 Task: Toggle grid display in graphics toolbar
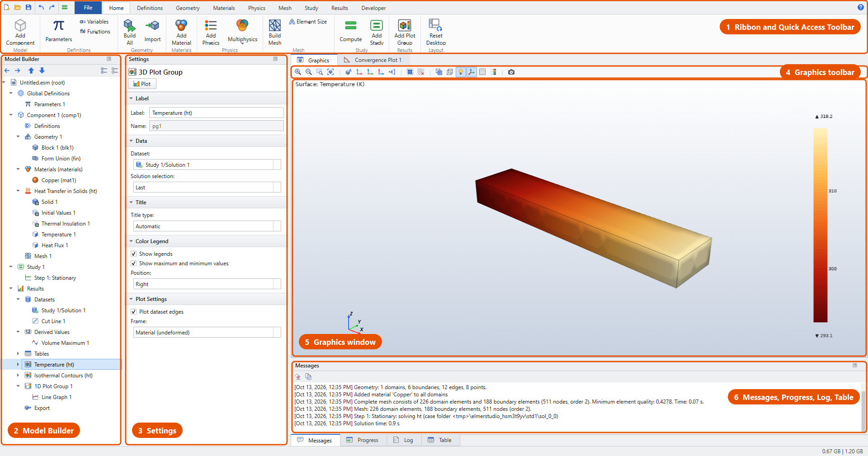pyautogui.click(x=482, y=72)
